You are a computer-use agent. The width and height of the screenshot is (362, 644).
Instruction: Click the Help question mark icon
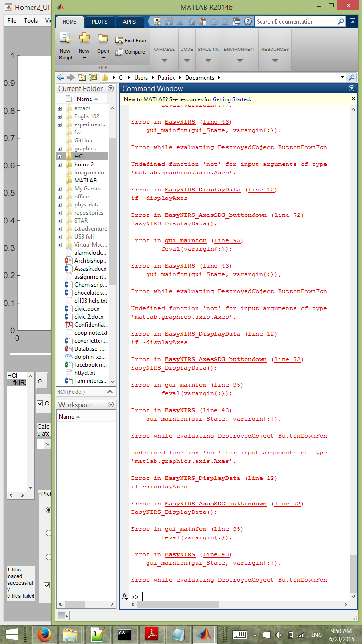[247, 21]
